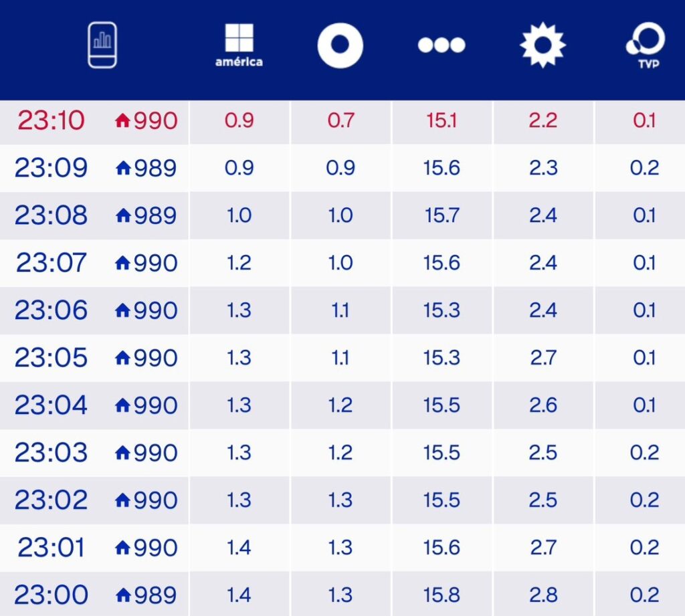
Task: Select the 23:10 time row label
Action: (51, 121)
